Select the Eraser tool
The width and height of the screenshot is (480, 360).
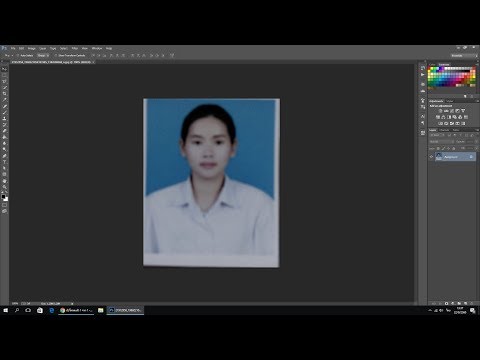[4, 131]
